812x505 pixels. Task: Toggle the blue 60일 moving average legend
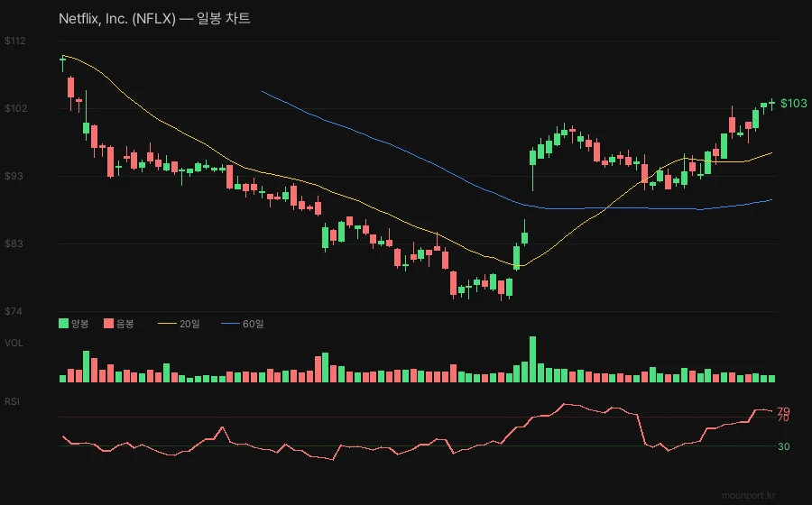(x=242, y=323)
